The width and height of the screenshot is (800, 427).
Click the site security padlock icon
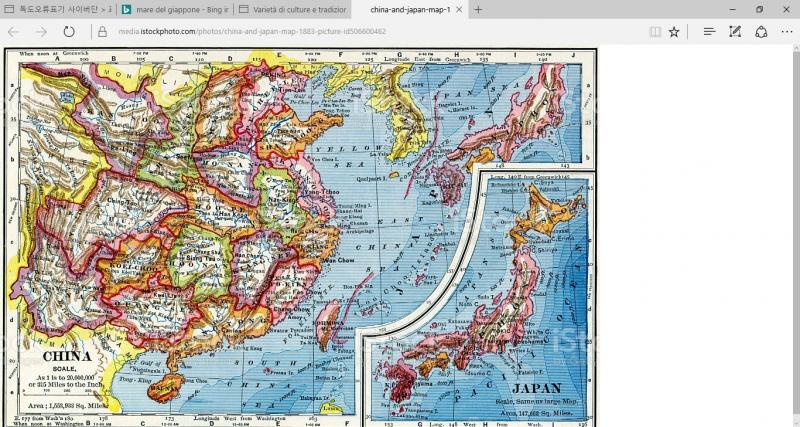tap(102, 31)
